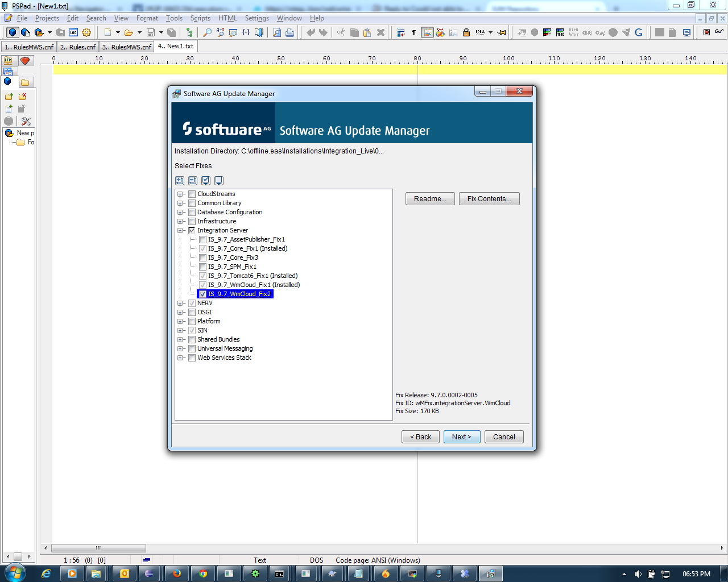
Task: Expand the NERV tree node
Action: [x=180, y=303]
